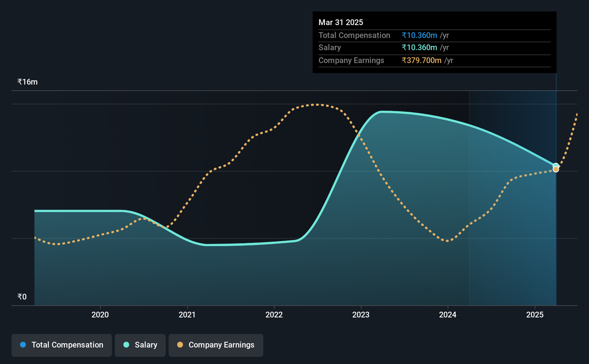Click the 2025 x-axis label

point(535,315)
